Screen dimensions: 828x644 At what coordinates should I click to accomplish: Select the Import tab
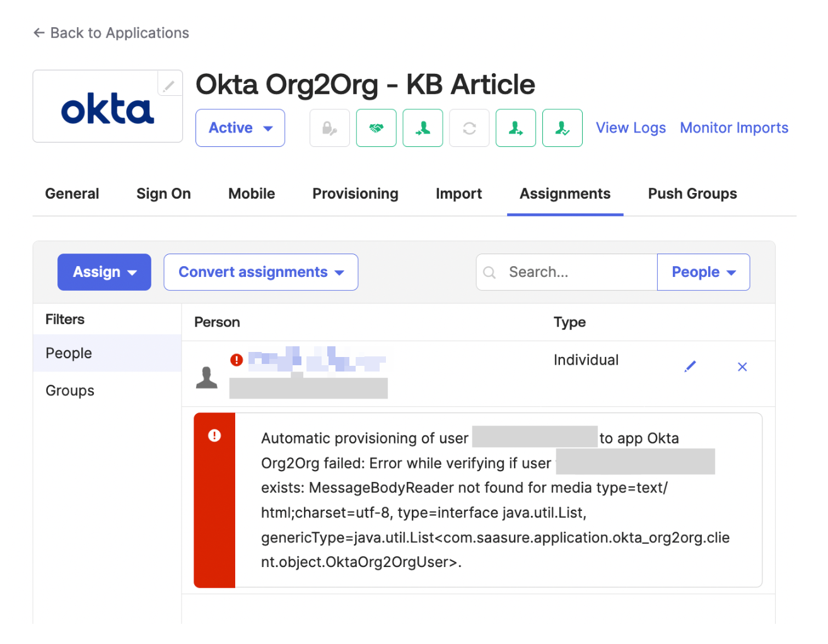tap(459, 194)
